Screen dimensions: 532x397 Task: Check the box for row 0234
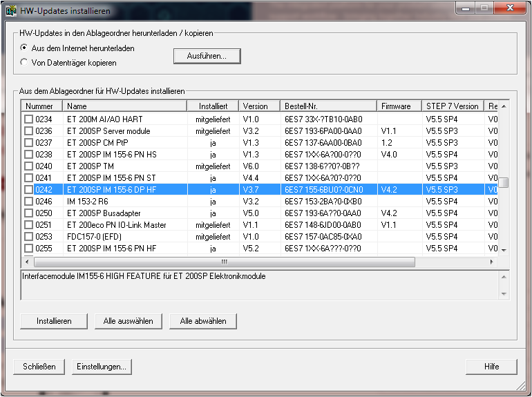click(29, 119)
